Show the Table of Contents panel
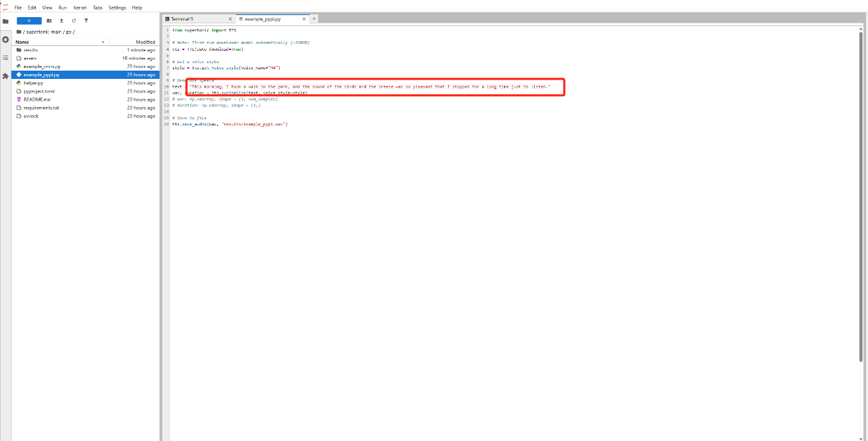 pyautogui.click(x=5, y=58)
